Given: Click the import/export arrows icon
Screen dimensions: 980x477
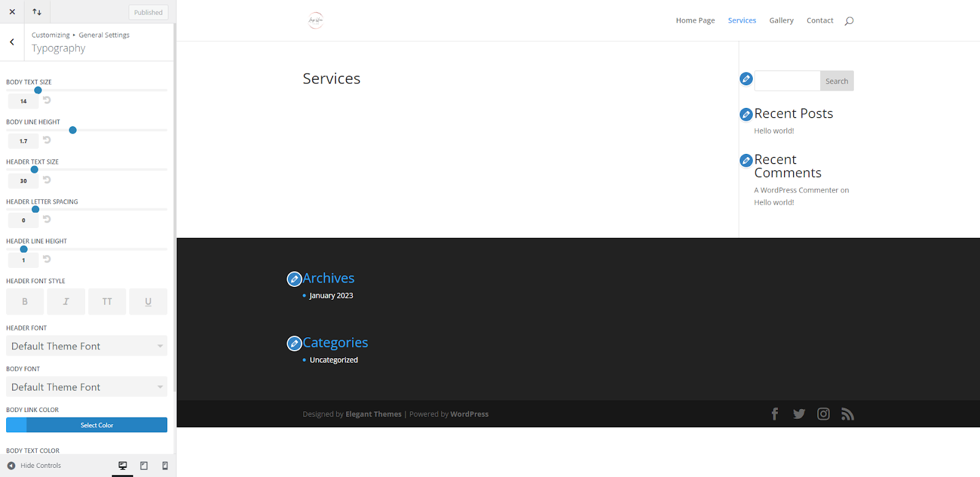Looking at the screenshot, I should (37, 12).
